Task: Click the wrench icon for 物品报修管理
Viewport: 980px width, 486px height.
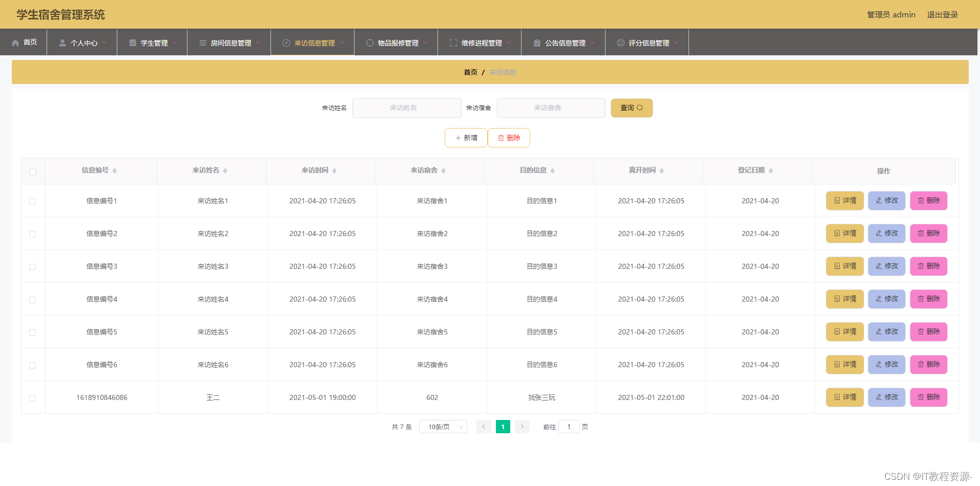Action: point(370,43)
